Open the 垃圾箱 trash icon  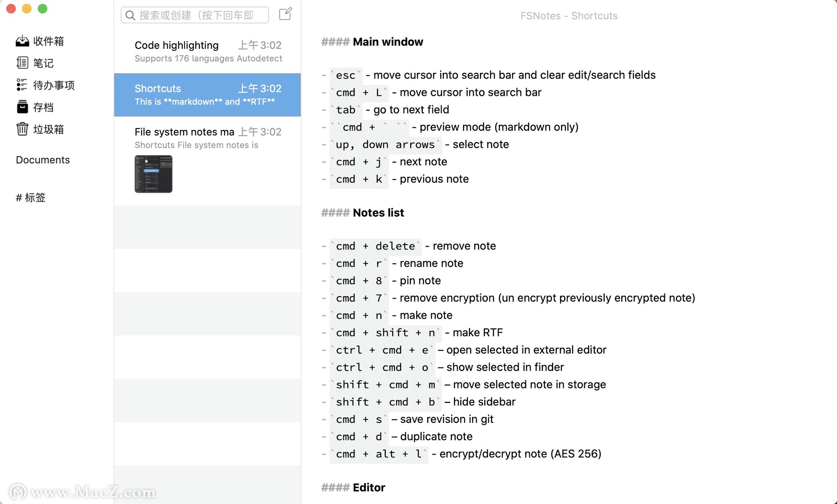23,130
